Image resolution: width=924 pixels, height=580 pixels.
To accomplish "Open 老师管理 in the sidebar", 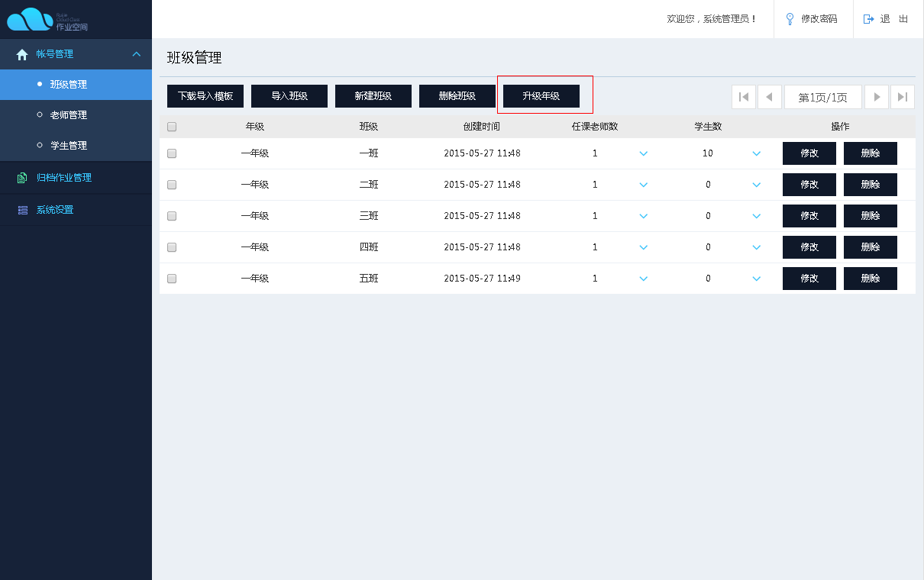I will (69, 115).
